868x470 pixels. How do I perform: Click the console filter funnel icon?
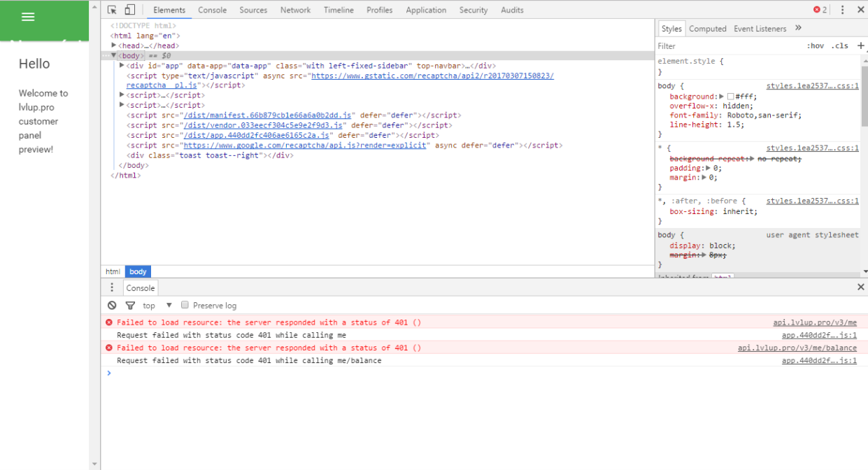(130, 306)
